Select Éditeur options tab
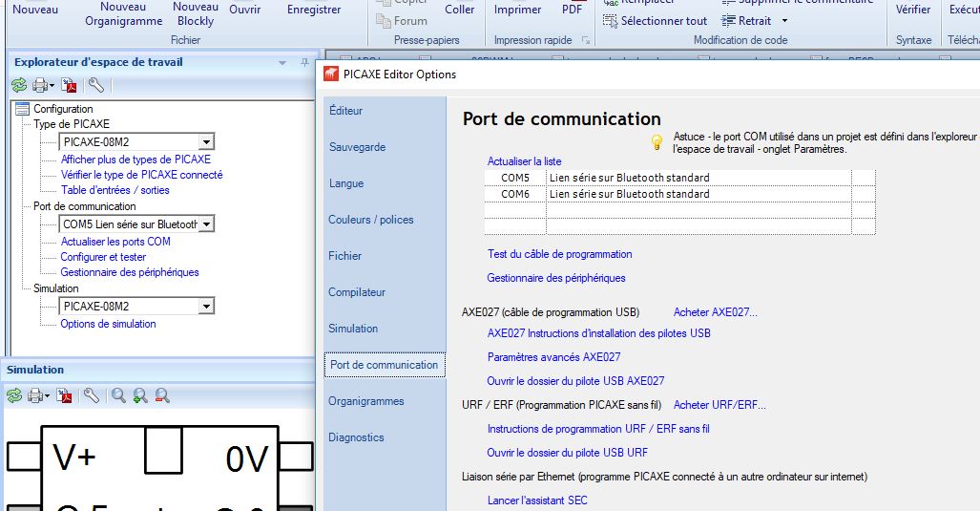 pos(345,111)
